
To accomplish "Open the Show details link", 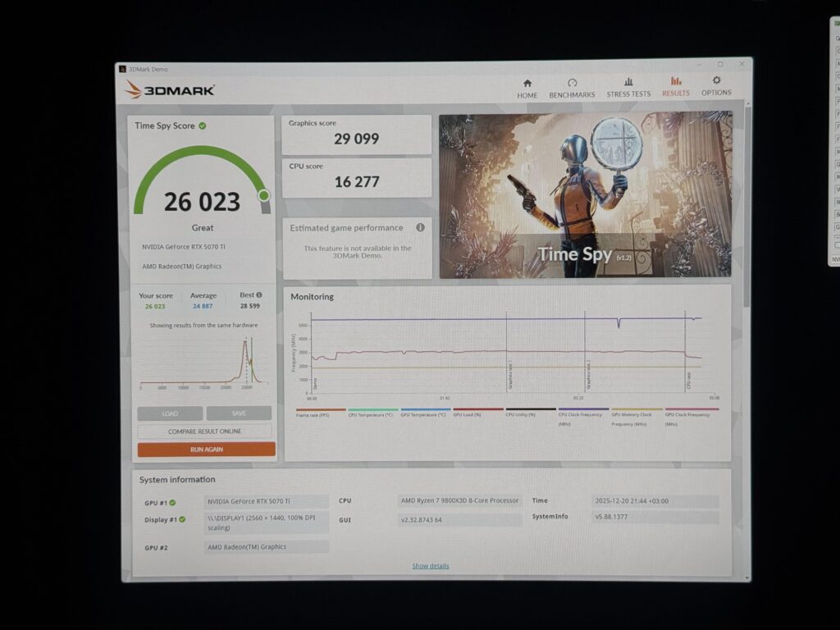I will (431, 566).
